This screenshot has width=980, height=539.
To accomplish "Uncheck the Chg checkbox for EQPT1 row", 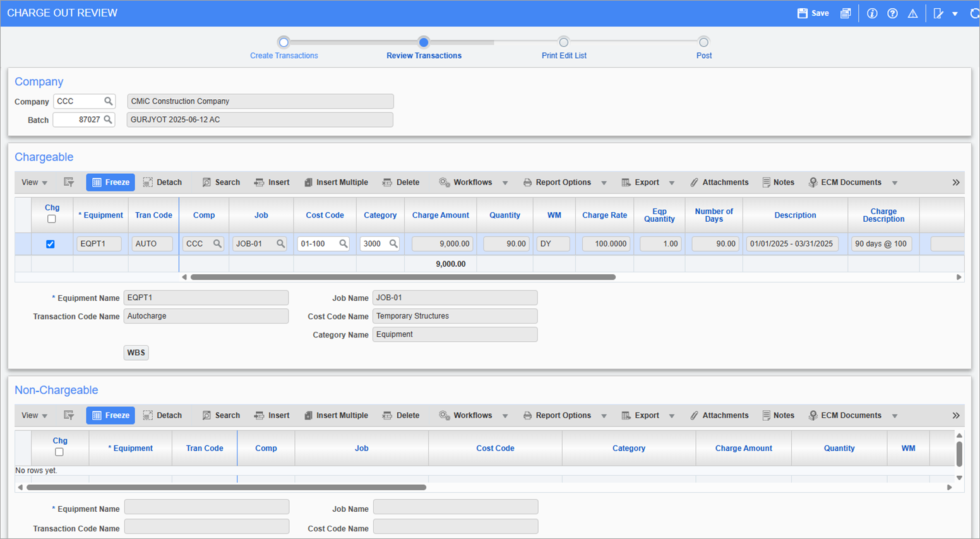I will (51, 244).
